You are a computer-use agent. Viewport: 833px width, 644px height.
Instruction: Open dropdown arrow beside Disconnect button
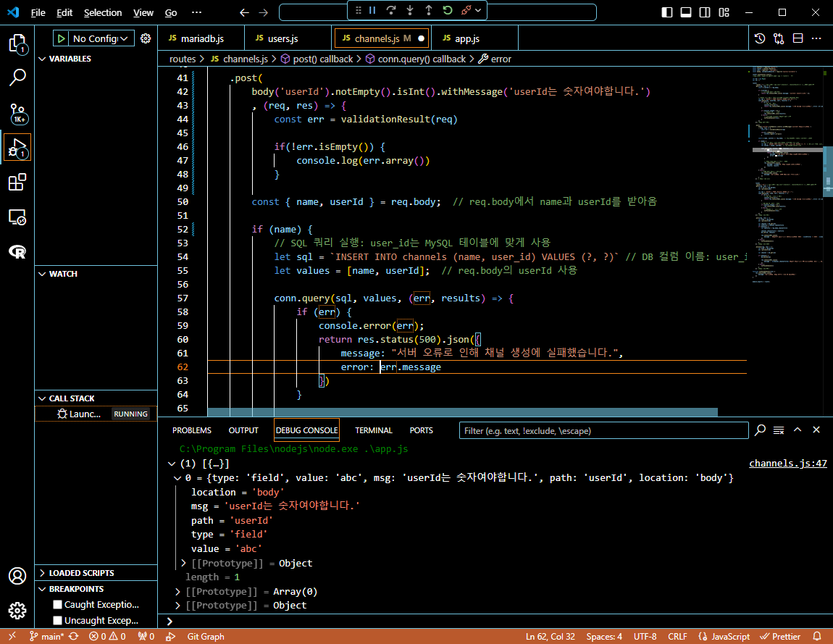click(478, 10)
